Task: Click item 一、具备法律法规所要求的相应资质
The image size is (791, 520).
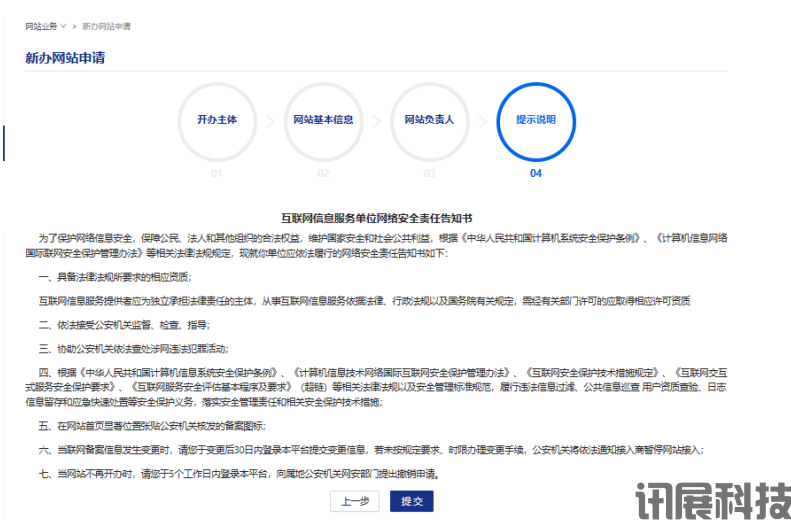Action: pyautogui.click(x=115, y=277)
